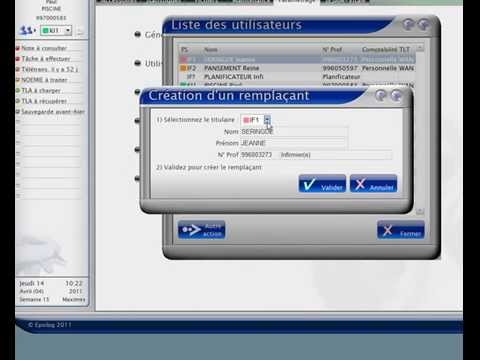Click the Valider button
The image size is (480, 360).
[x=322, y=184]
